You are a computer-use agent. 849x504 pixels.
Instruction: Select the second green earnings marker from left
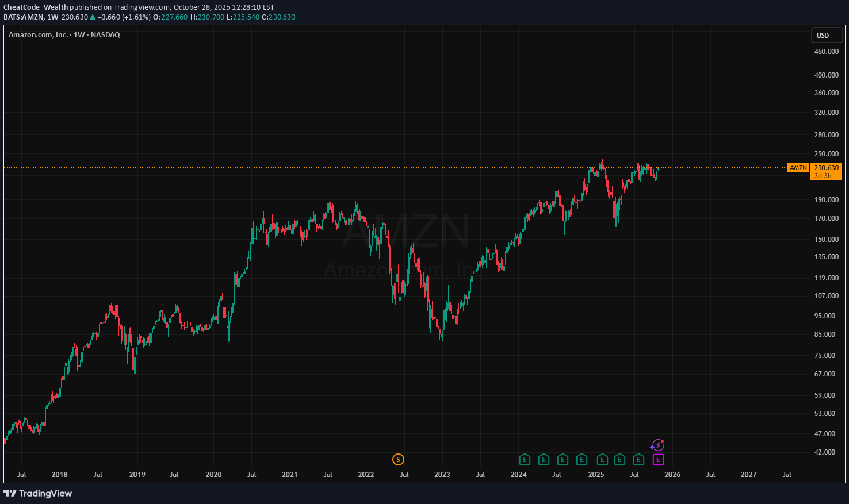coord(544,459)
